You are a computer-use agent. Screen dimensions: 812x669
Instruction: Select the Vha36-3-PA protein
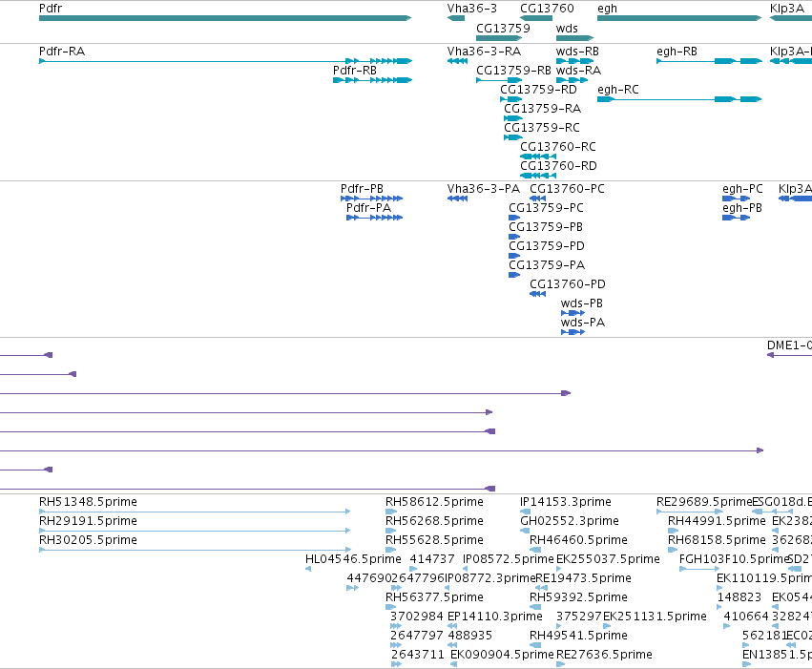457,199
